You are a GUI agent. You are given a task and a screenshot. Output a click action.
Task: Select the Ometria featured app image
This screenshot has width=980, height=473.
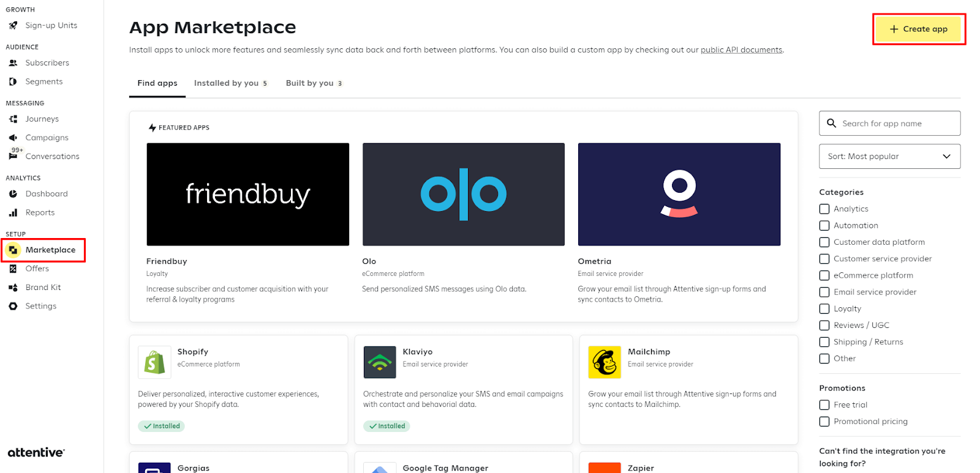coord(679,195)
